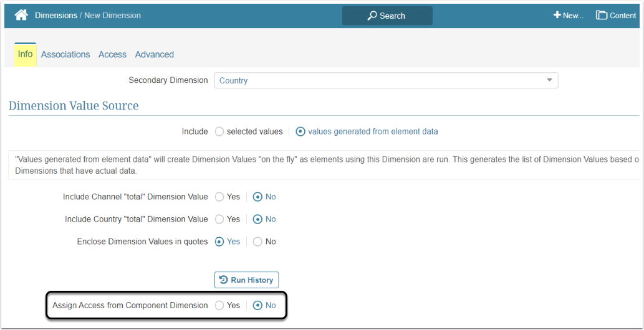Enable Assign Access from Component Dimension Yes
This screenshot has height=330, width=644.
pos(219,306)
